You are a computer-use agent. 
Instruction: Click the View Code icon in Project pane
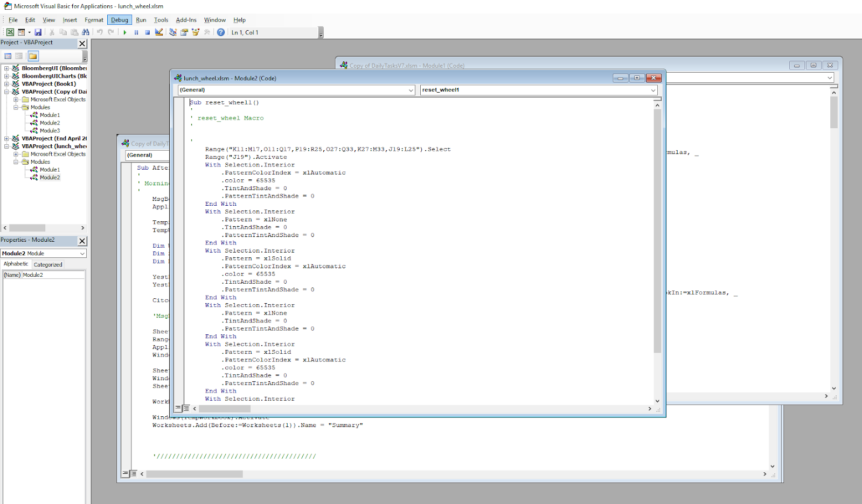8,56
